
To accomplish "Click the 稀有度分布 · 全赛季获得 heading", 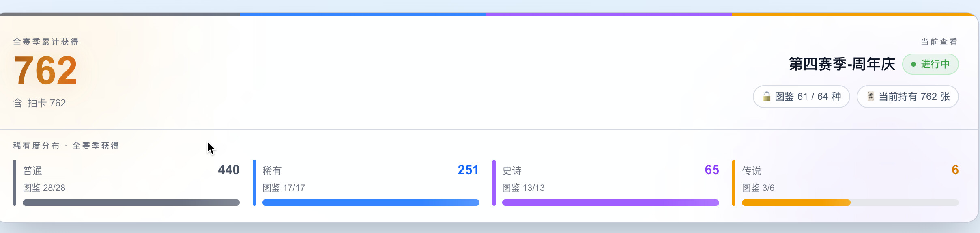I will click(x=66, y=146).
